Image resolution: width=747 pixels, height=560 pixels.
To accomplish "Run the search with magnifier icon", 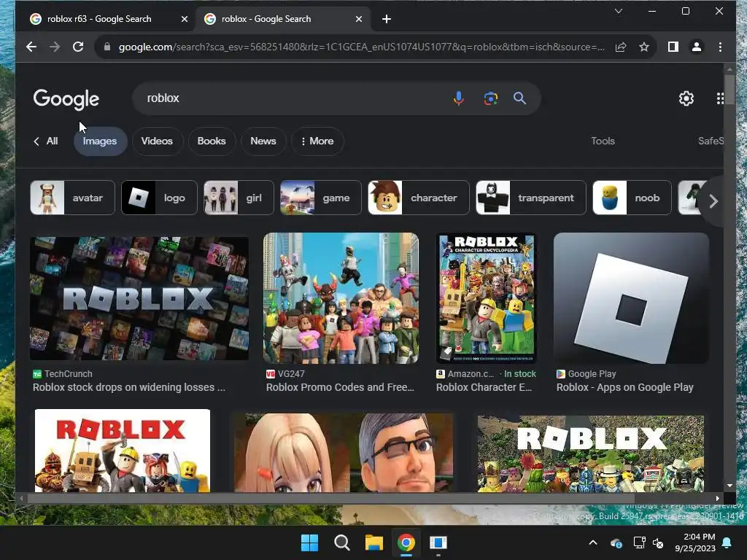I will point(519,98).
